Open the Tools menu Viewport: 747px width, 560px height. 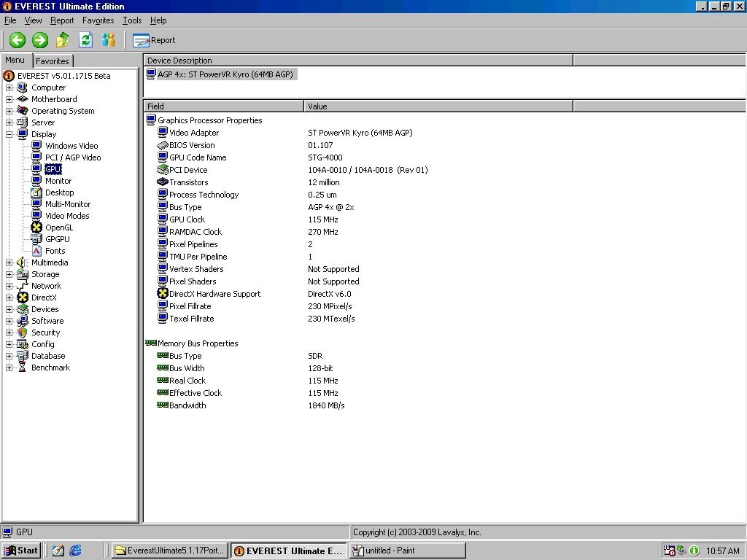pos(132,20)
